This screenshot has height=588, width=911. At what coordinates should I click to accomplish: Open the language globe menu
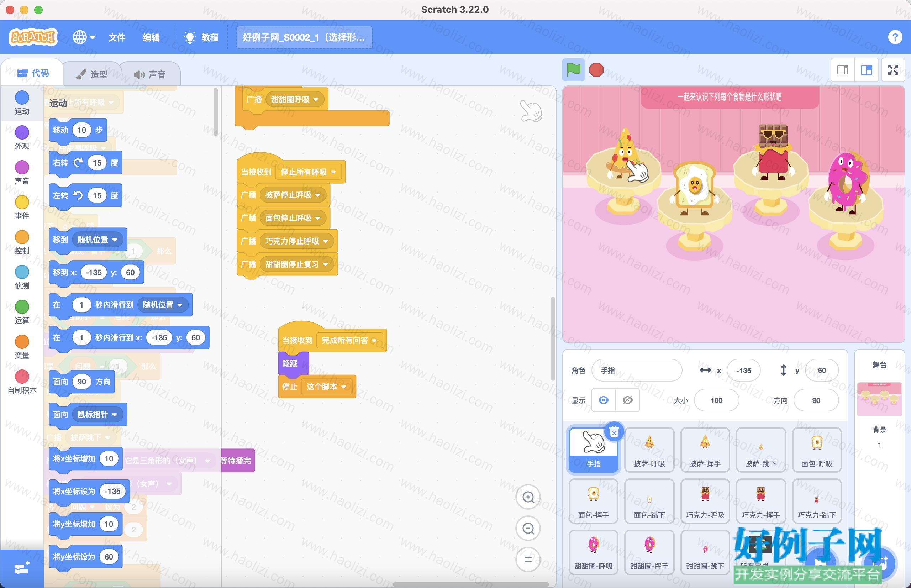[x=84, y=37]
